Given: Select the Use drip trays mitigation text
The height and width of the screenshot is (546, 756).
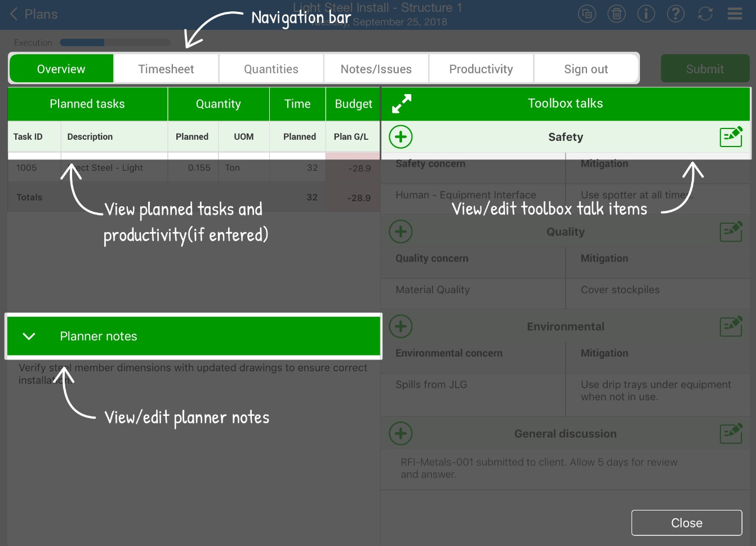Looking at the screenshot, I should [x=656, y=390].
